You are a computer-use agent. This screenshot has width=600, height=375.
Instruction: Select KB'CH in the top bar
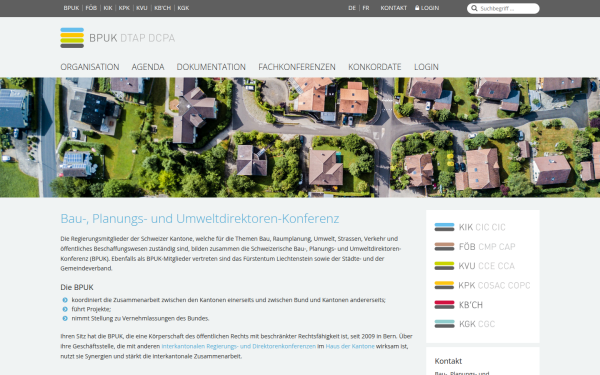(162, 8)
